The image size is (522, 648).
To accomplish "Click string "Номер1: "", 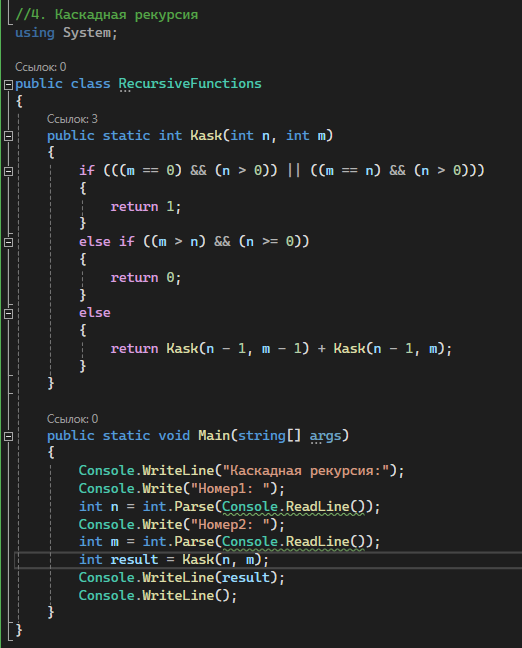I will (x=230, y=489).
